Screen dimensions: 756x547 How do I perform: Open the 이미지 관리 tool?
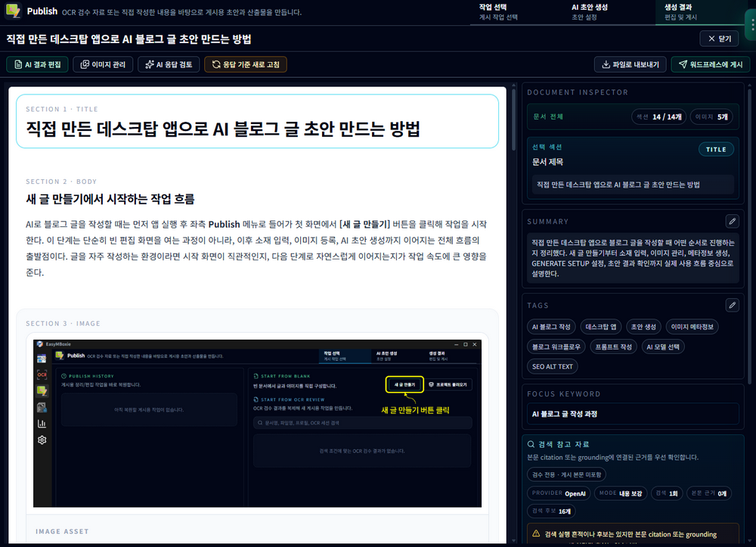click(103, 64)
